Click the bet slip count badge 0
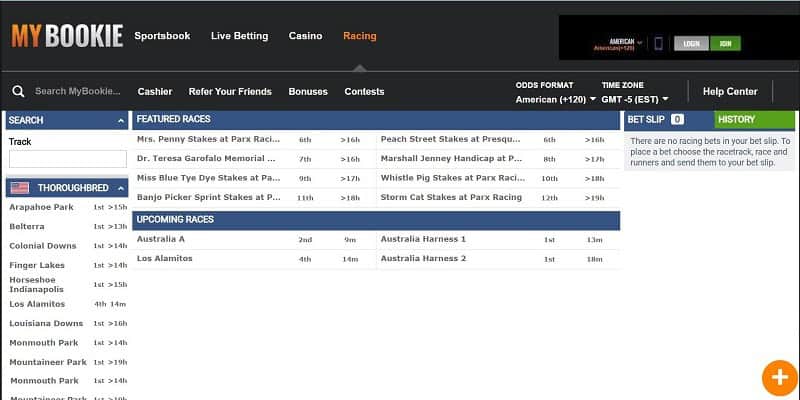 677,119
